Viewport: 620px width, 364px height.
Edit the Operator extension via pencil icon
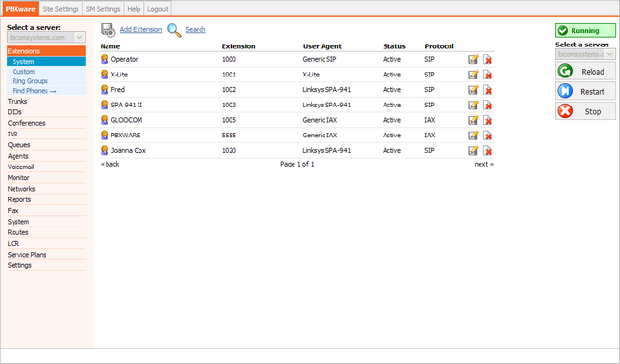(x=473, y=60)
